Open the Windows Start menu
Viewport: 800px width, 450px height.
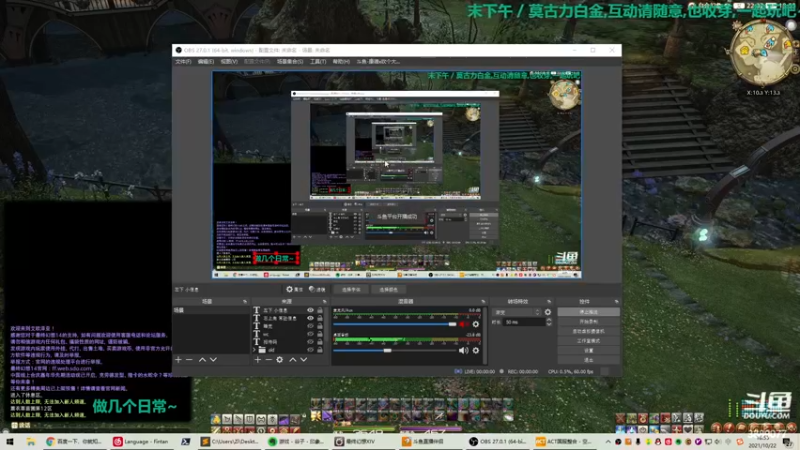click(x=9, y=442)
